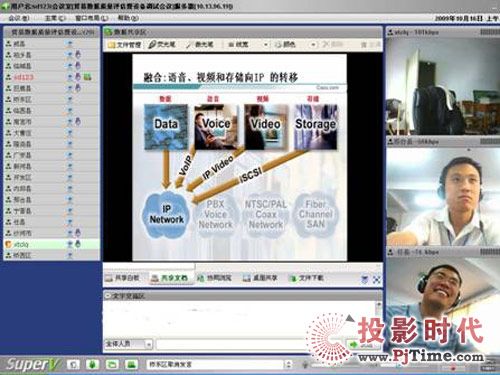The width and height of the screenshot is (500, 375).
Task: Click green microphone icon in bottom bar
Action: coord(93,364)
